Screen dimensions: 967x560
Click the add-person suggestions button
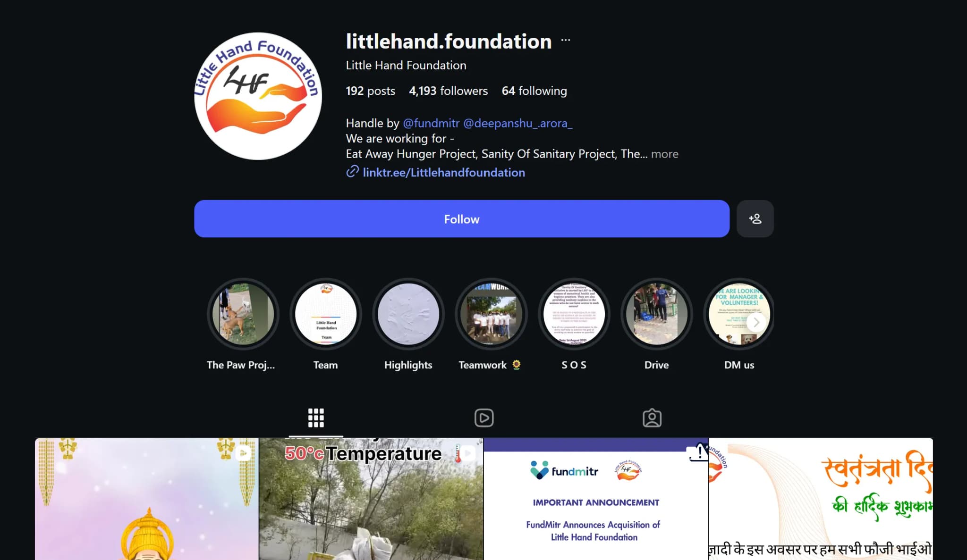coord(755,219)
